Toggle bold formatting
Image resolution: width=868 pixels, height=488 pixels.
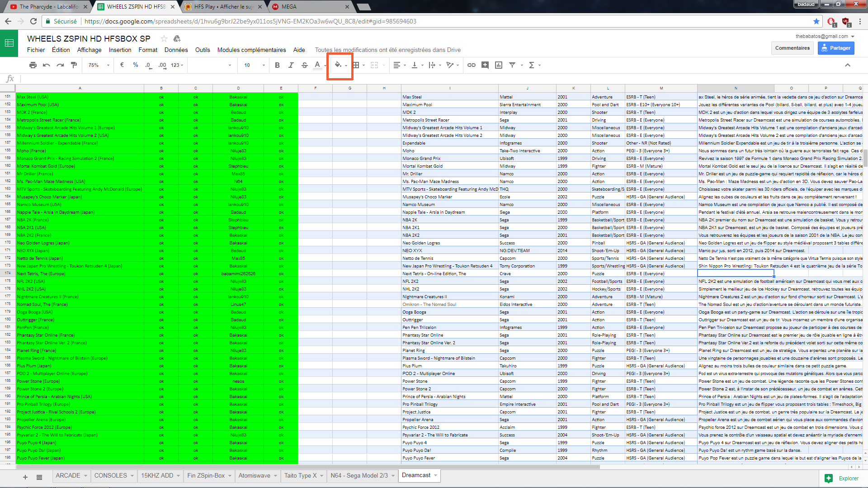point(277,65)
